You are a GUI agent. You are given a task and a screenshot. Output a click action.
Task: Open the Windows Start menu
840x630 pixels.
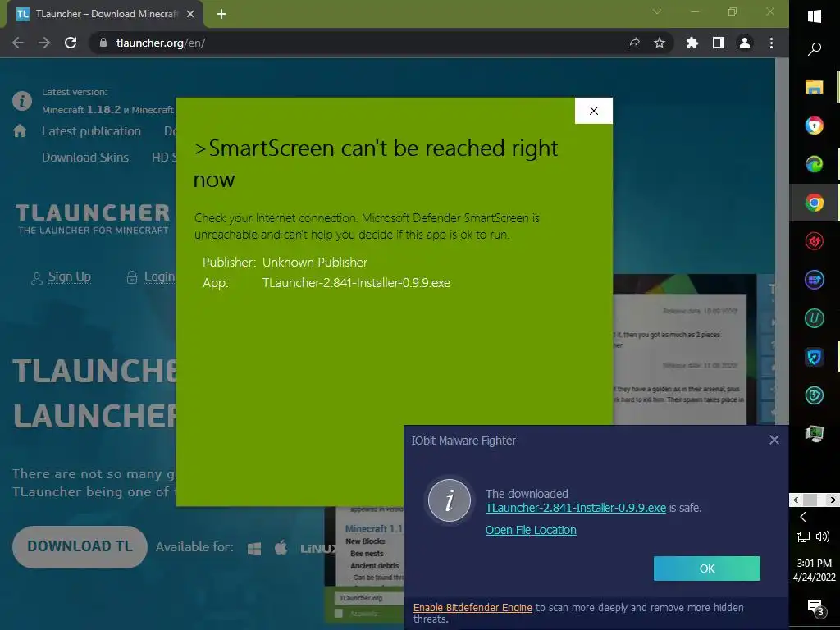click(x=815, y=16)
